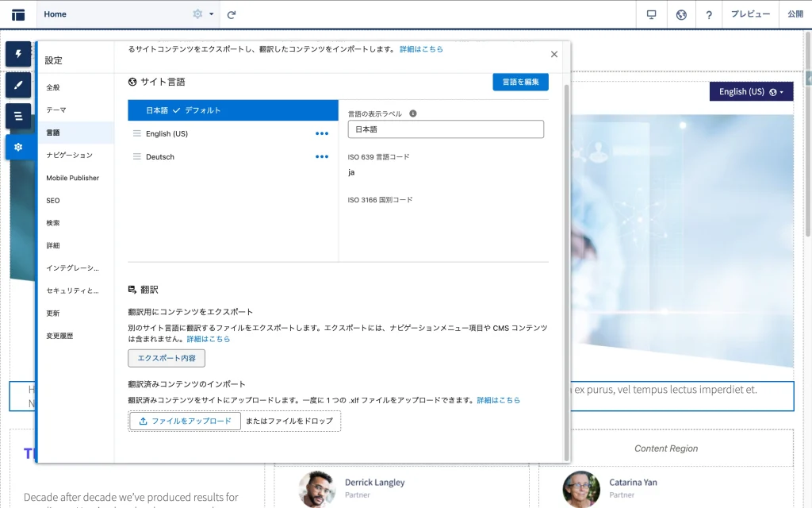Open the help question mark icon
812x508 pixels.
tap(709, 14)
